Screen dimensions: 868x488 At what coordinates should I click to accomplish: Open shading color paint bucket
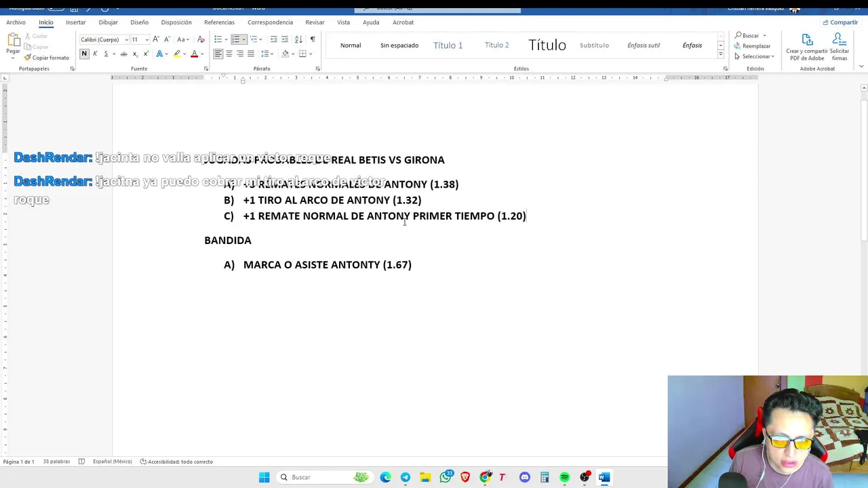(285, 54)
